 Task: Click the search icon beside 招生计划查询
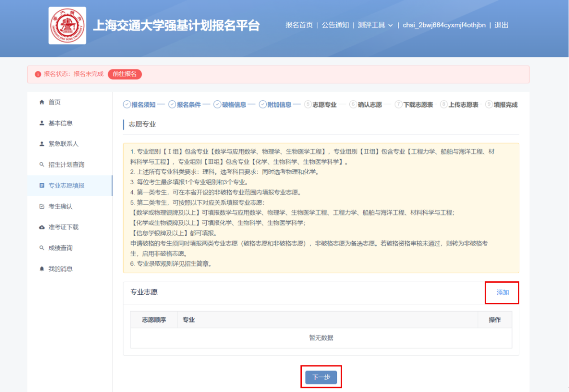[x=42, y=165]
